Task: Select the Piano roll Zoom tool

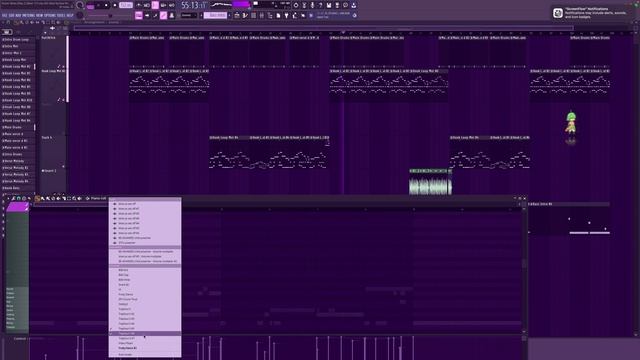Action: [74, 198]
